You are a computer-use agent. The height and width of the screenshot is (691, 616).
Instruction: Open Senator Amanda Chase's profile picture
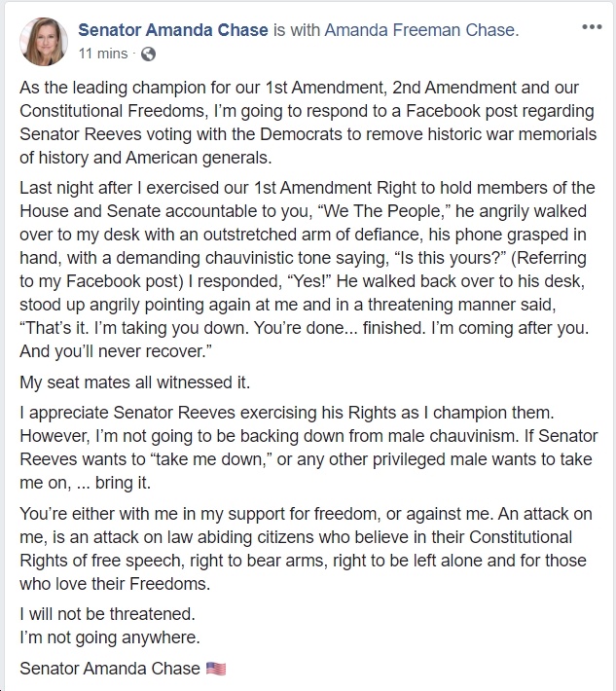click(44, 42)
